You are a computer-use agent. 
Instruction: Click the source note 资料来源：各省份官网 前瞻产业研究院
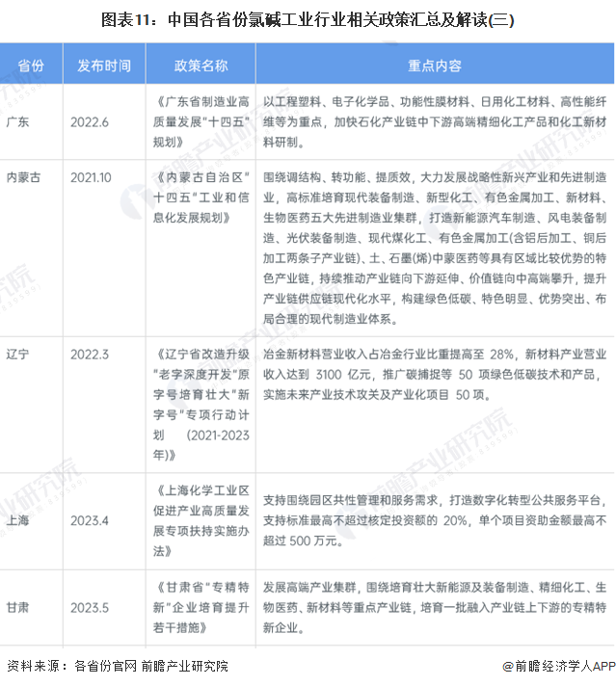[x=118, y=666]
